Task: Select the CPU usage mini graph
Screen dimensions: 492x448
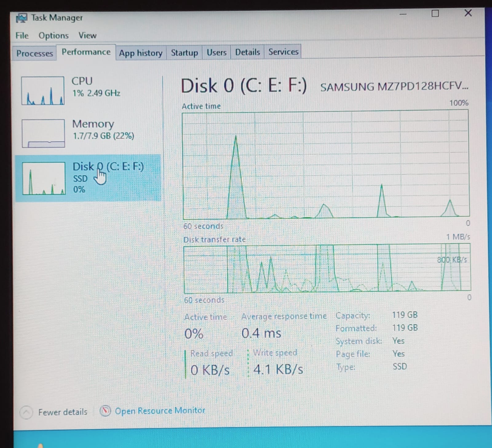Action: point(43,91)
